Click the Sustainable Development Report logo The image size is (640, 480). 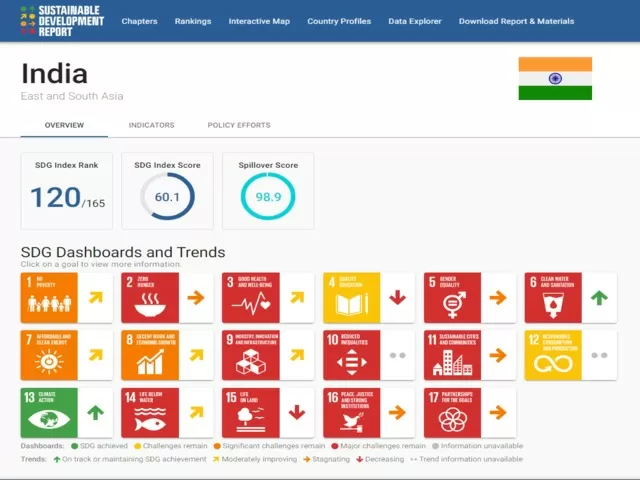pos(62,21)
